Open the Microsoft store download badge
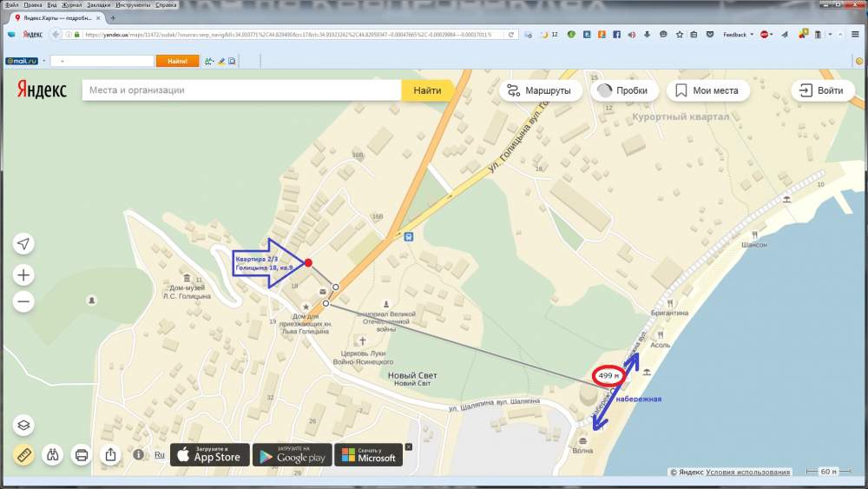The width and height of the screenshot is (868, 489). pyautogui.click(x=369, y=455)
